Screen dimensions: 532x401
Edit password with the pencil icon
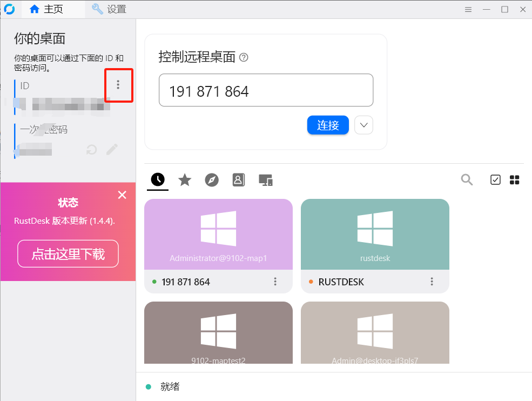coord(112,150)
